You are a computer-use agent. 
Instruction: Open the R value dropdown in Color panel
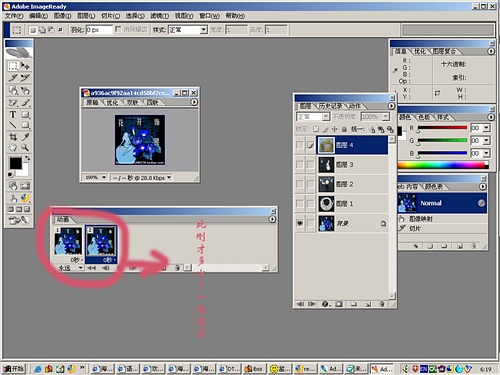point(486,128)
